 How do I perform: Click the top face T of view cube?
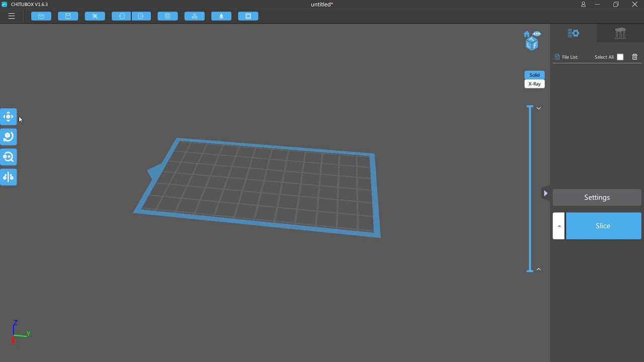pos(532,39)
